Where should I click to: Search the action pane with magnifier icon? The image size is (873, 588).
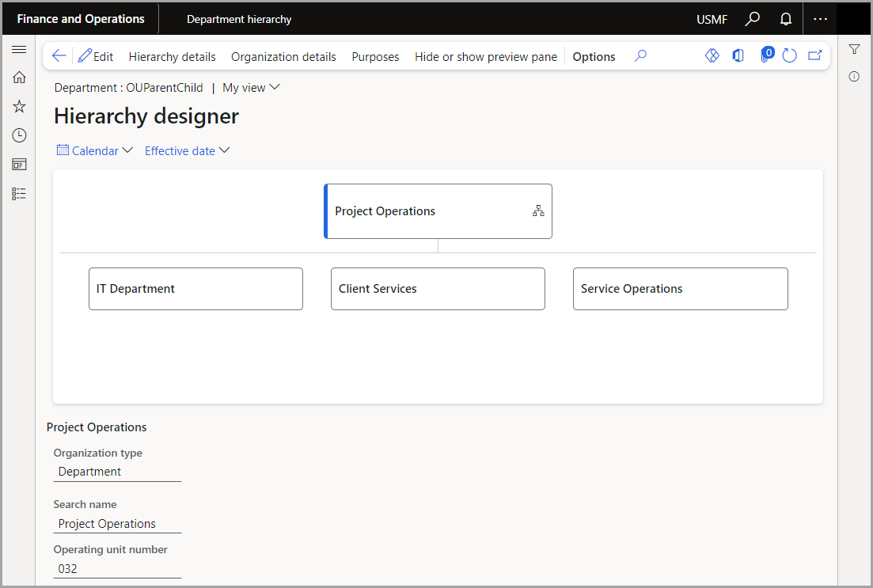tap(641, 55)
